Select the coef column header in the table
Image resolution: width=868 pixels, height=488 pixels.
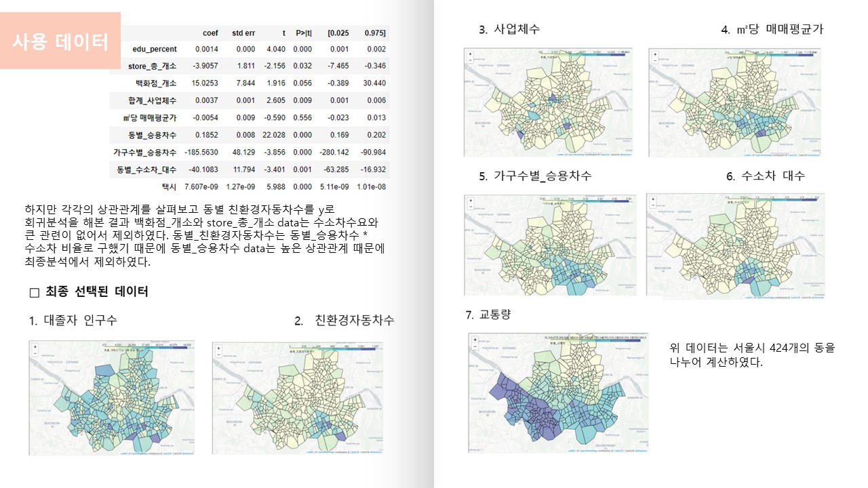point(210,33)
